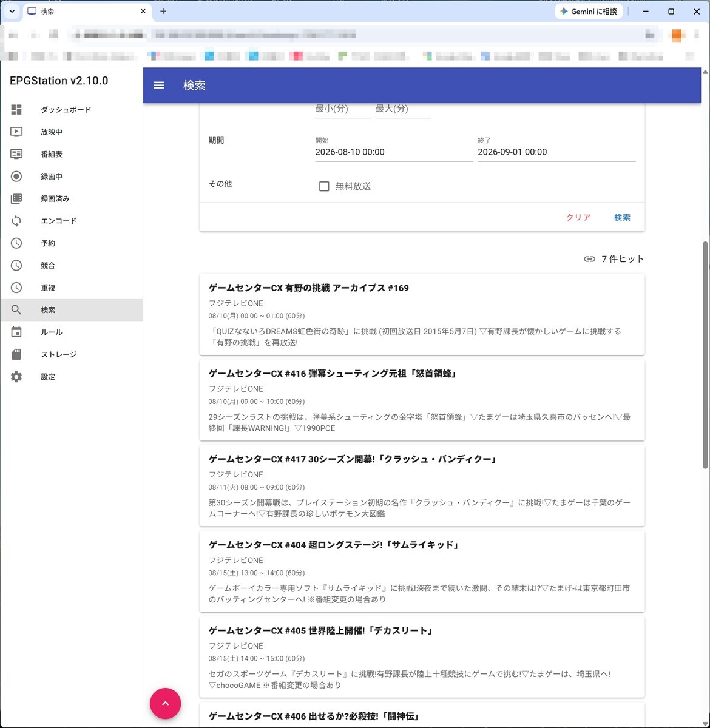710x728 pixels.
Task: Open the 番組表 program guide icon
Action: (16, 154)
